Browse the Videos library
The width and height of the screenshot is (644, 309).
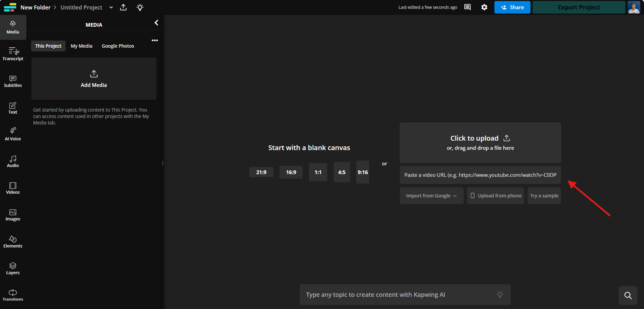tap(13, 188)
